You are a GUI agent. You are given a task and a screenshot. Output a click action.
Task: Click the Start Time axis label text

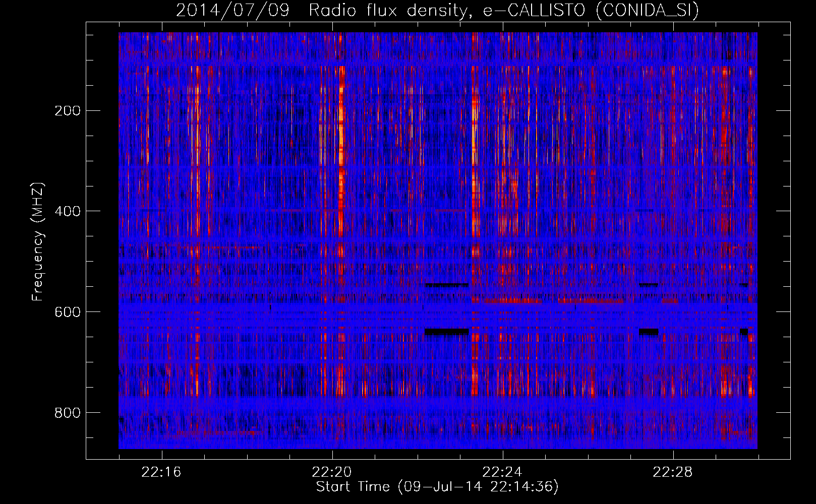[x=437, y=487]
